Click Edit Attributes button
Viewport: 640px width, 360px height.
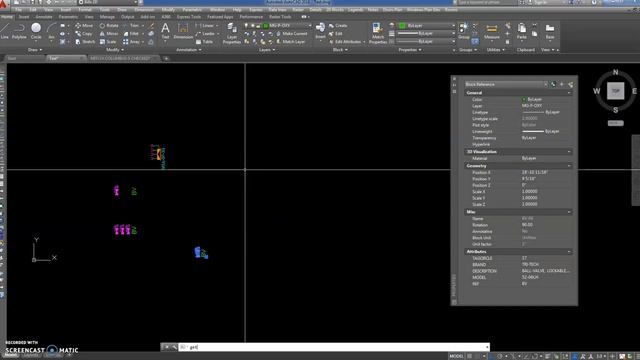pyautogui.click(x=345, y=42)
